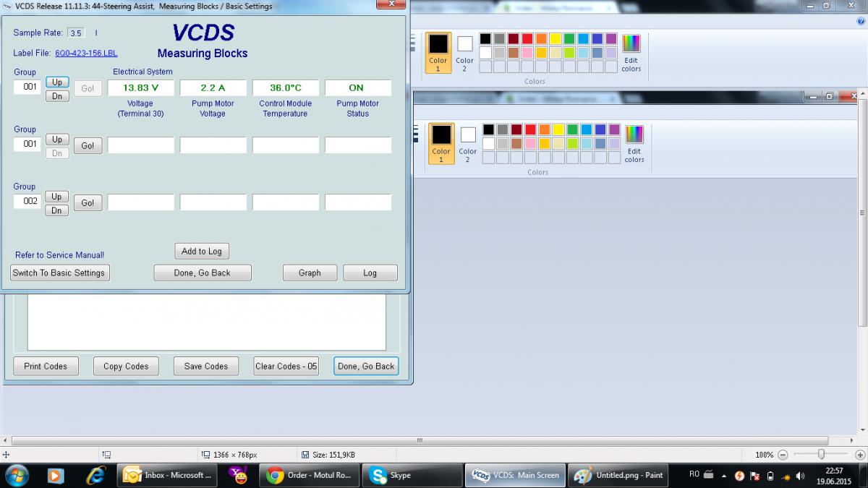Click the ON pump motor status value
This screenshot has height=488, width=868.
click(x=358, y=87)
